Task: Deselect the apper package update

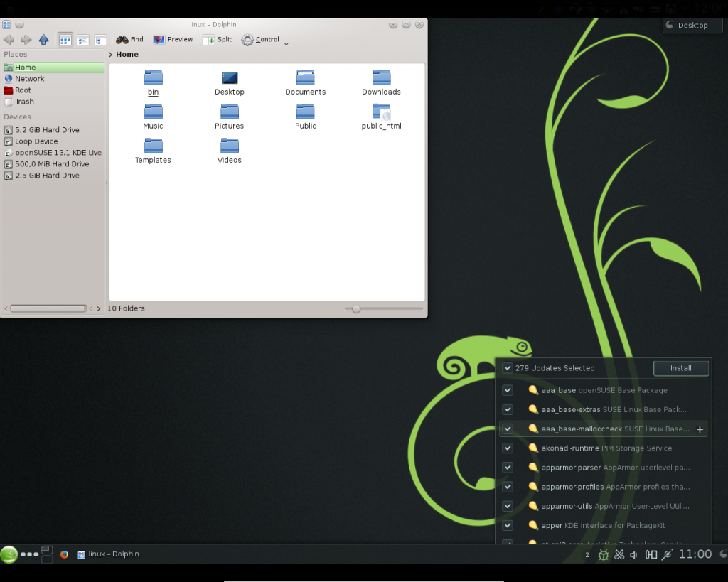Action: [x=508, y=525]
